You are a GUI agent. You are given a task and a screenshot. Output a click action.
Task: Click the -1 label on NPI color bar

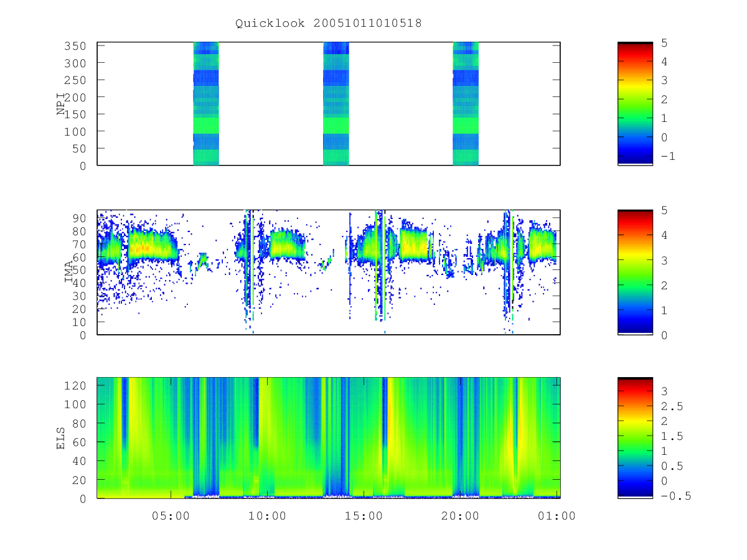[x=667, y=157]
